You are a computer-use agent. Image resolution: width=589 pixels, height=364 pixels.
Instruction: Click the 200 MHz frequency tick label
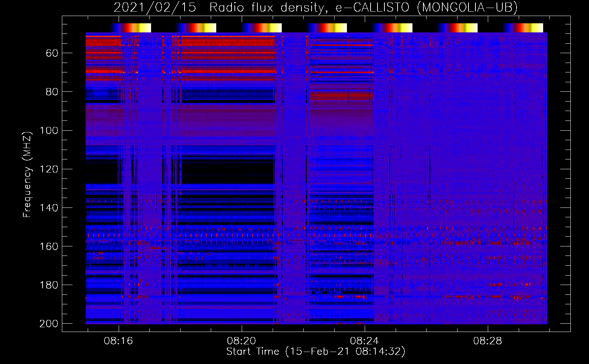click(x=49, y=324)
